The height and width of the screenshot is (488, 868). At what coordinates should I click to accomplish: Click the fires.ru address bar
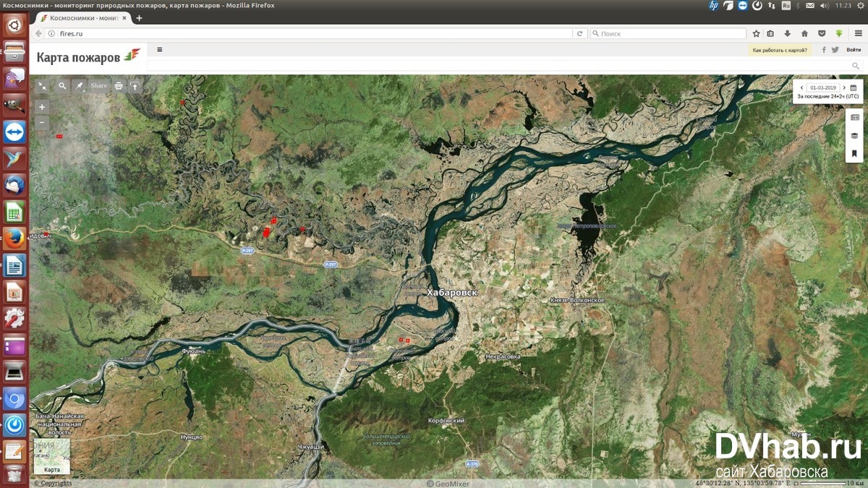click(311, 33)
